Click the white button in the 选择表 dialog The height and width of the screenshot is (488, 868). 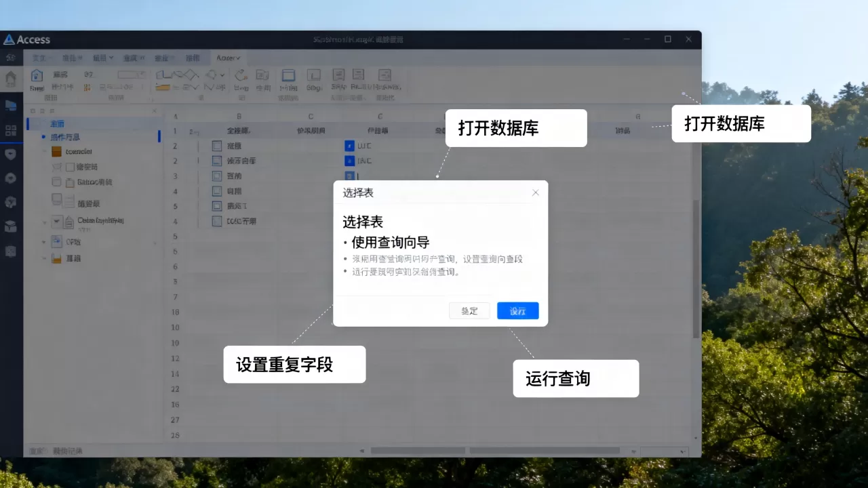[469, 310]
